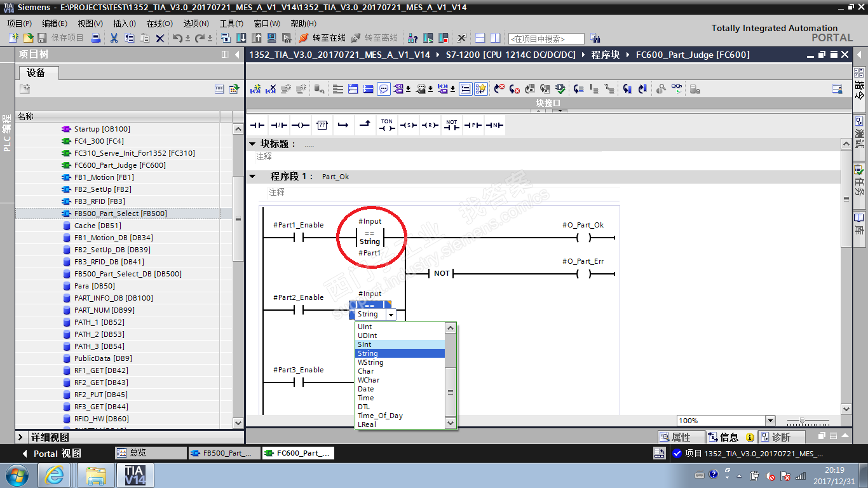Insert a positive edge (P) contact
Viewport: 868px width, 488px height.
[473, 125]
